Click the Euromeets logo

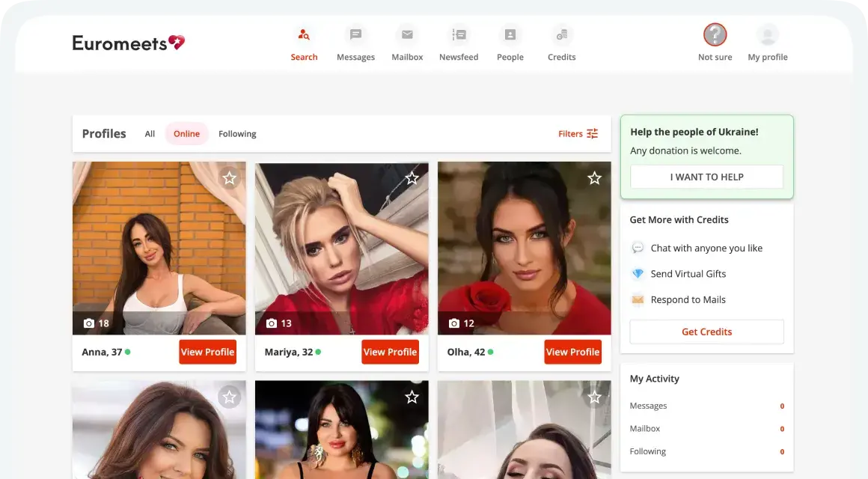(128, 43)
